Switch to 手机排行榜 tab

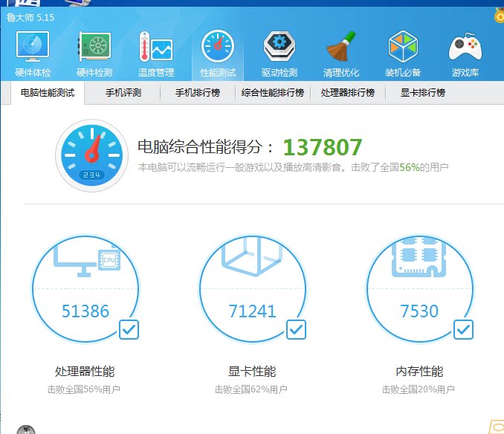click(198, 93)
